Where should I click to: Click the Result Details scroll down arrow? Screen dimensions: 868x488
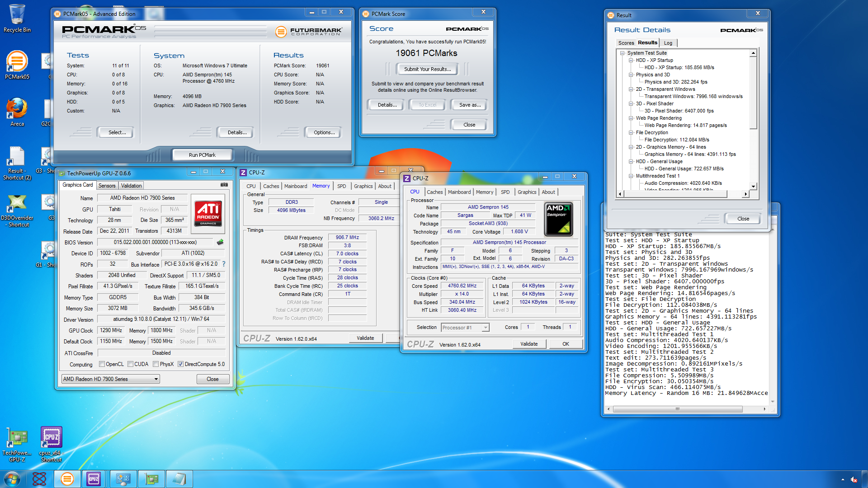753,186
